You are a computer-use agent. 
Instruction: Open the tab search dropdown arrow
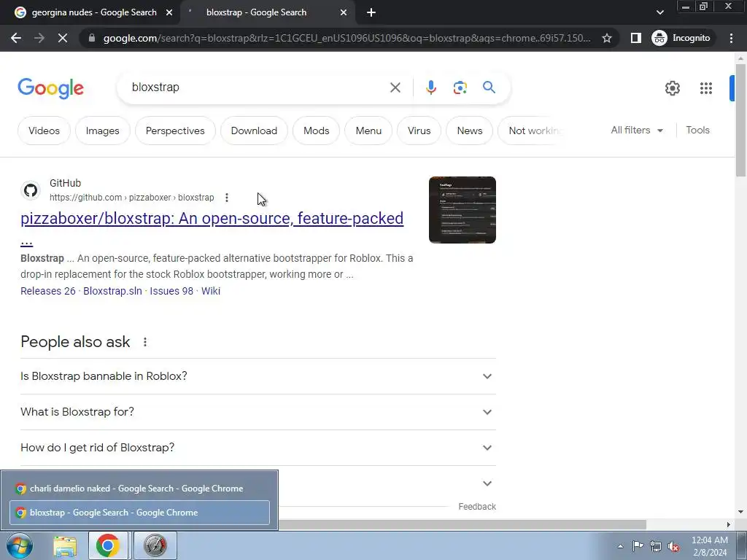click(659, 12)
